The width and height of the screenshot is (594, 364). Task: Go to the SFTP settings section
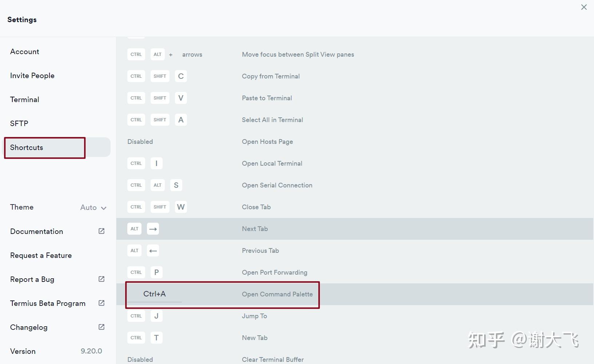19,124
